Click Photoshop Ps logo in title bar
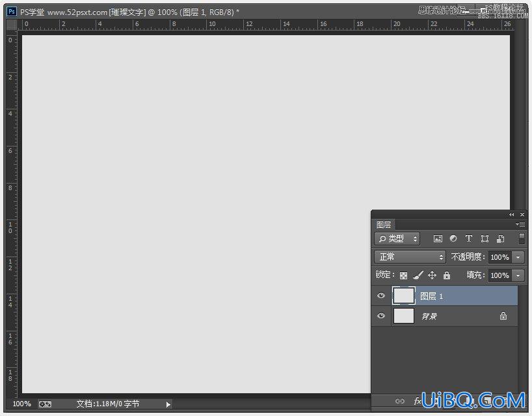Viewport: 532px width, 416px height. (12, 12)
